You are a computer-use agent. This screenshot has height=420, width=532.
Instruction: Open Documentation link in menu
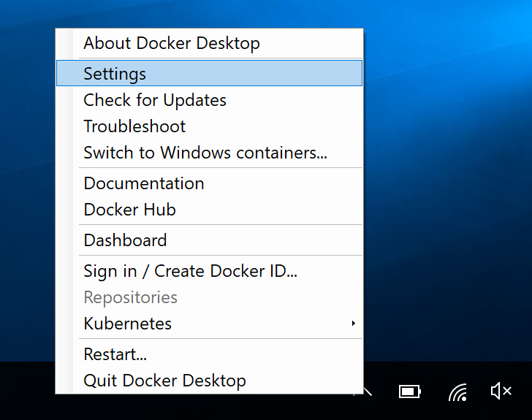[x=209, y=183]
